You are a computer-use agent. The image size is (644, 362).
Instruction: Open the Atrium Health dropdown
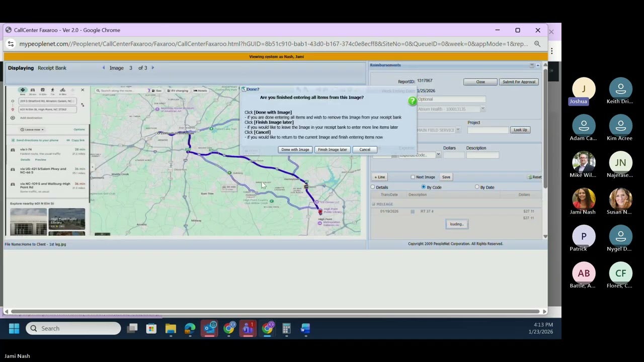[x=482, y=109]
